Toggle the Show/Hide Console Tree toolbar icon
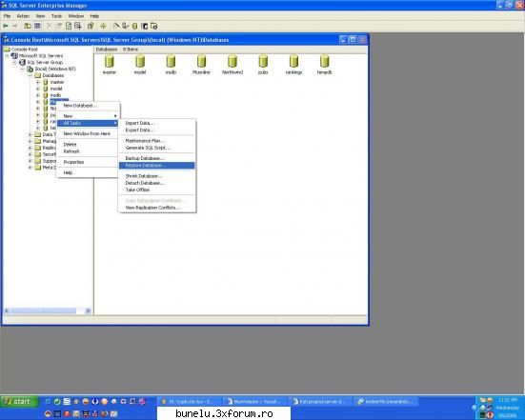Viewport: 525px width, 420px height. point(37,26)
